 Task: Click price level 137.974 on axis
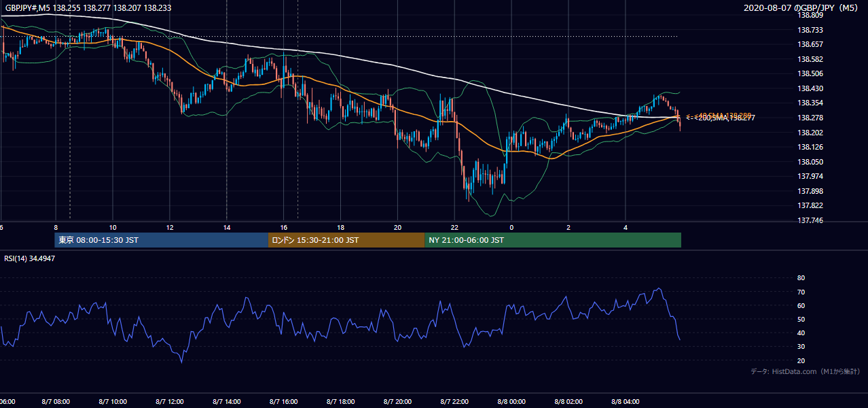tap(811, 176)
